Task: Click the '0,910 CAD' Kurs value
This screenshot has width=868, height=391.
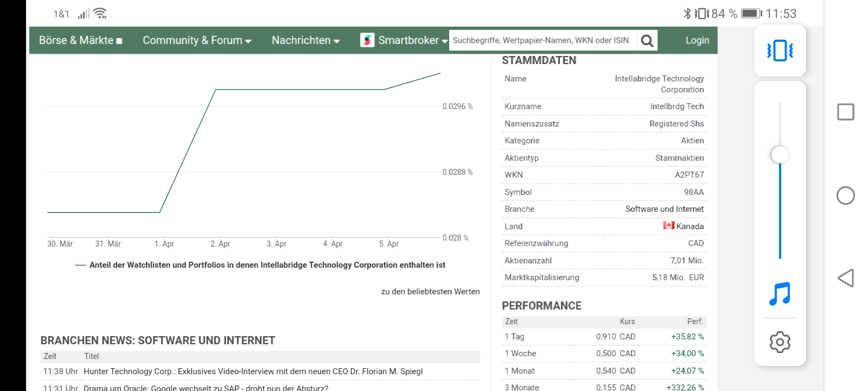Action: (616, 337)
